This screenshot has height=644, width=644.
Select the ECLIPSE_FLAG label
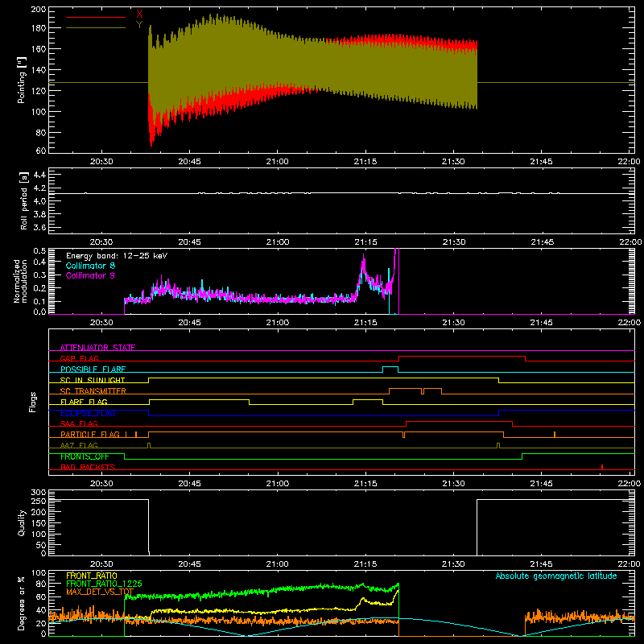(88, 413)
